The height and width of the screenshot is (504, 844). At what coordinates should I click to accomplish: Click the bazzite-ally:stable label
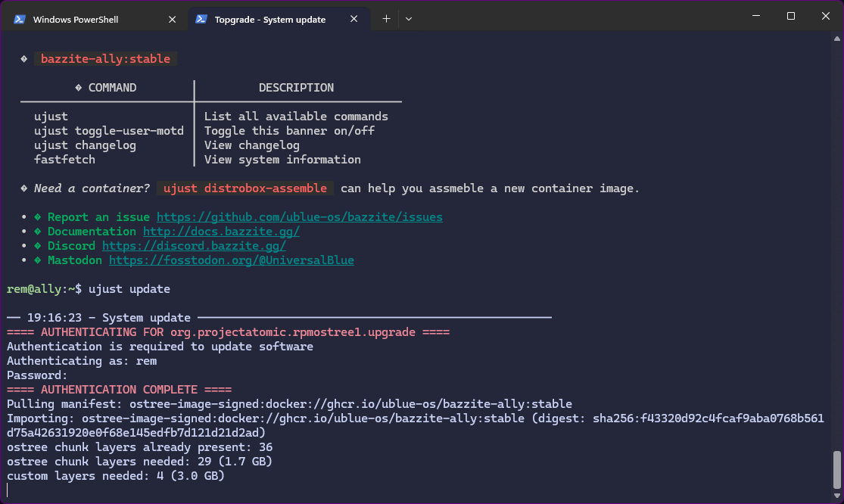[x=105, y=59]
